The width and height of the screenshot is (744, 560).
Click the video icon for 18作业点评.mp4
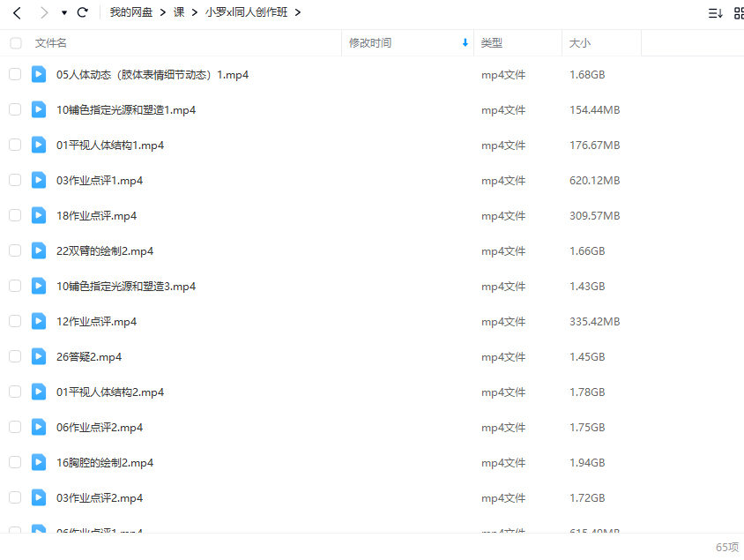point(39,215)
